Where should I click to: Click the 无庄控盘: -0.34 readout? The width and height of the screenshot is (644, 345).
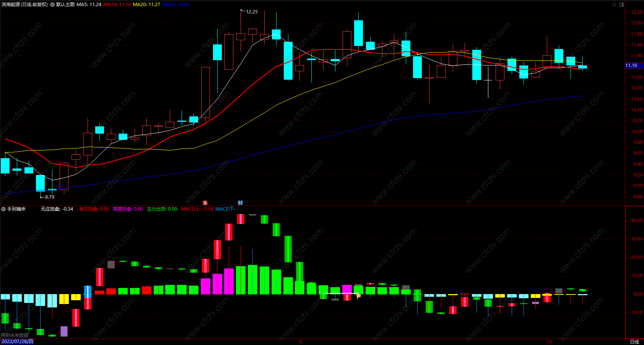(57, 209)
